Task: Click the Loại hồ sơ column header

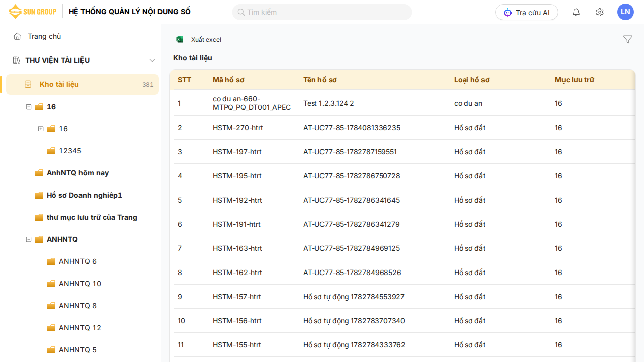Action: coord(472,80)
